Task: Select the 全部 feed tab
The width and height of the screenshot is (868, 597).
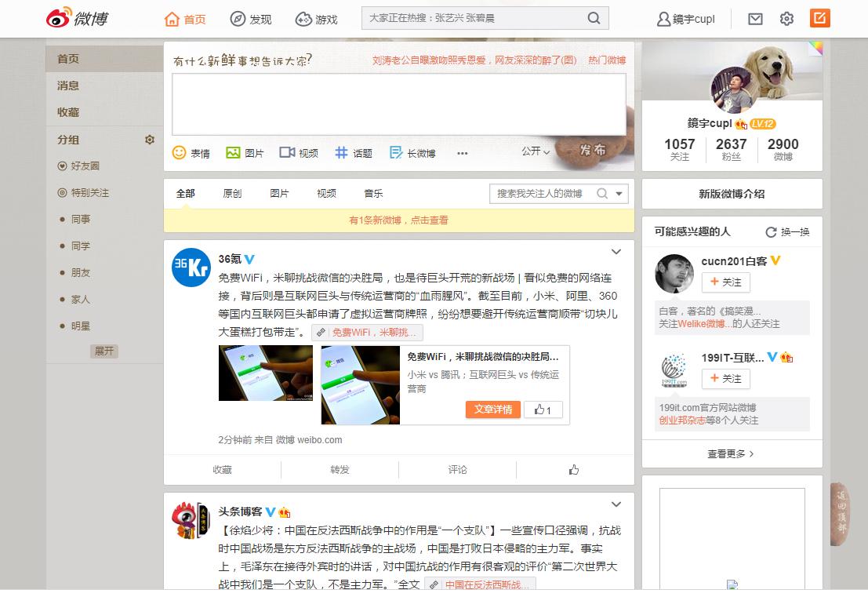Action: click(x=186, y=193)
